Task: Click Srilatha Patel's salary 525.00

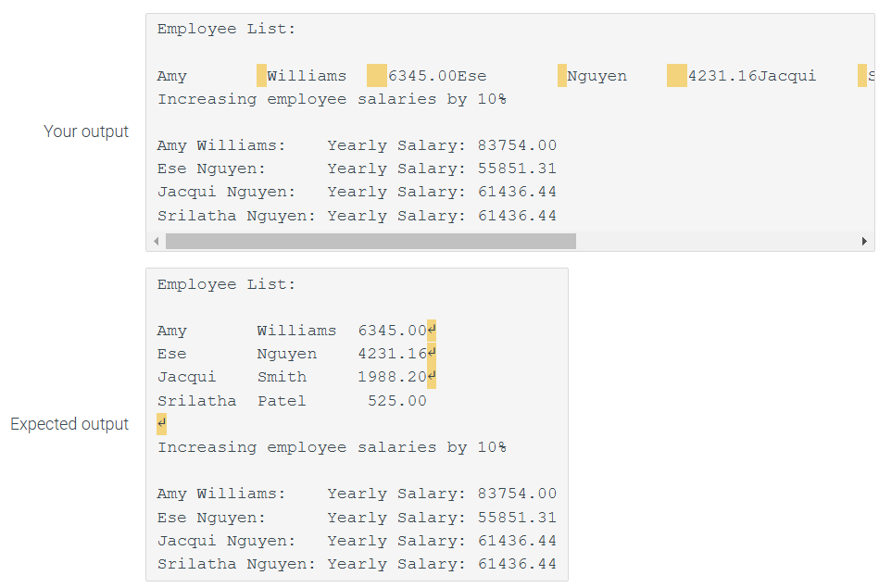Action: click(400, 400)
